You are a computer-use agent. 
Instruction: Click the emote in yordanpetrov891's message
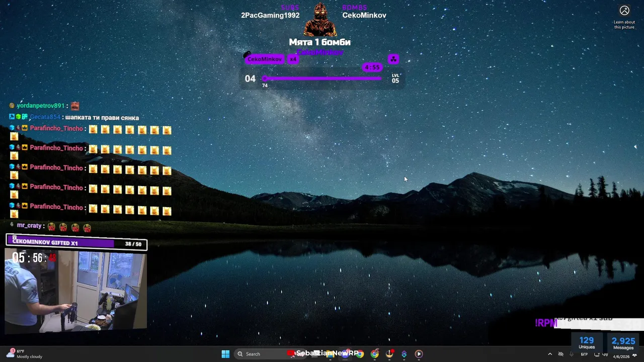(x=75, y=106)
